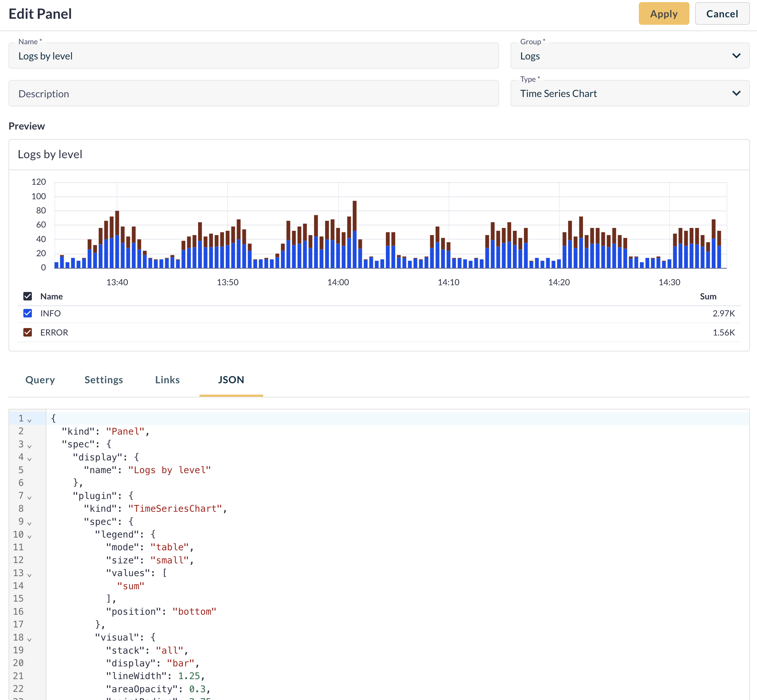The width and height of the screenshot is (757, 700).
Task: Toggle the ERROR series checkbox
Action: (28, 332)
